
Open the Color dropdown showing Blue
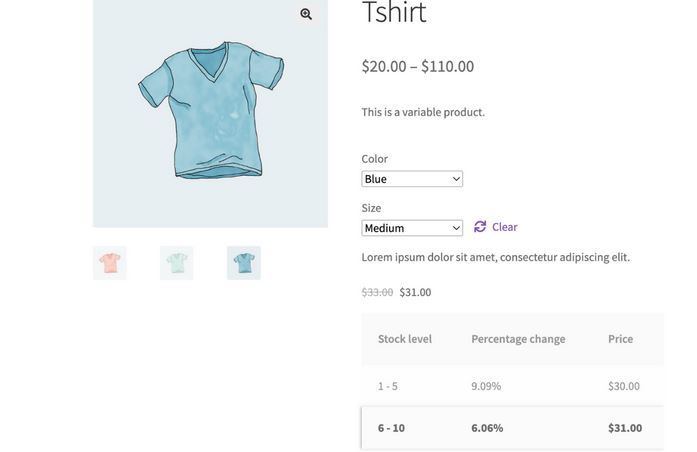412,179
